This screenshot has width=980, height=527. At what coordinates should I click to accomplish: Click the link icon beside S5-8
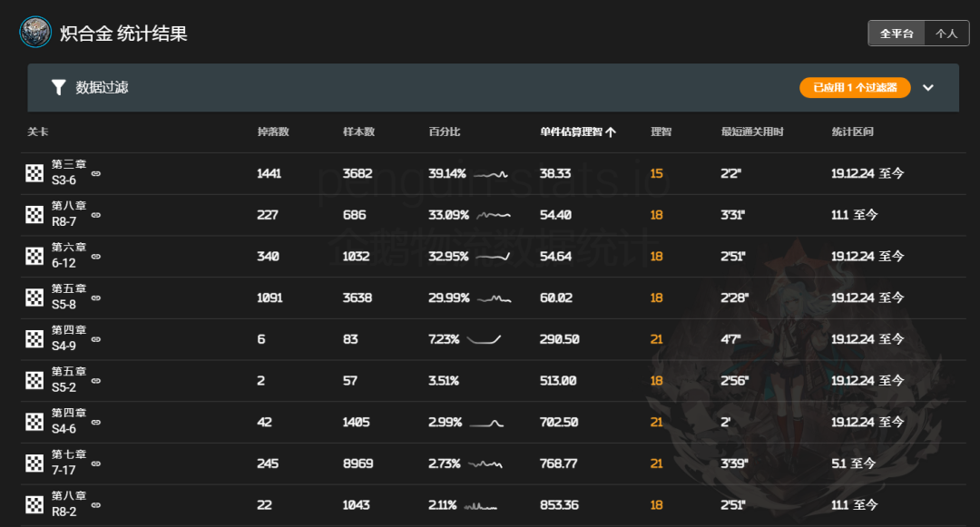click(x=96, y=298)
